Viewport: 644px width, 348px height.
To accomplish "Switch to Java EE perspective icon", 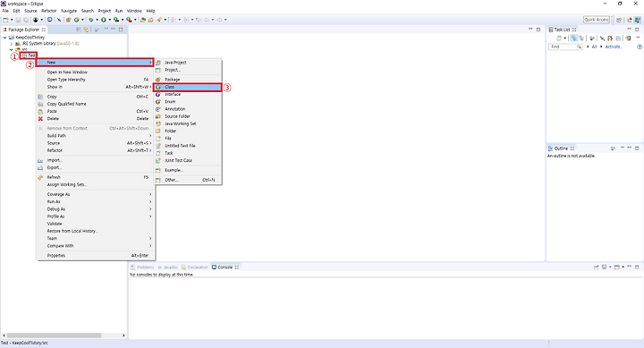I will tap(629, 20).
